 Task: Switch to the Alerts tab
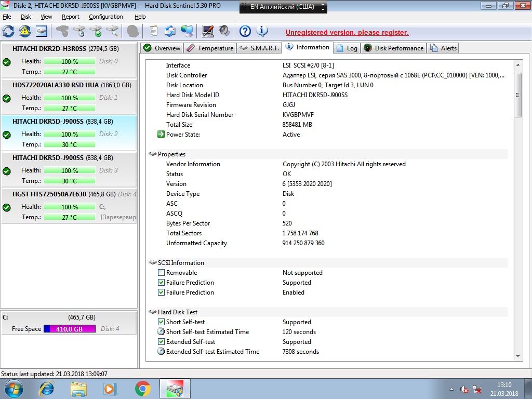[443, 48]
